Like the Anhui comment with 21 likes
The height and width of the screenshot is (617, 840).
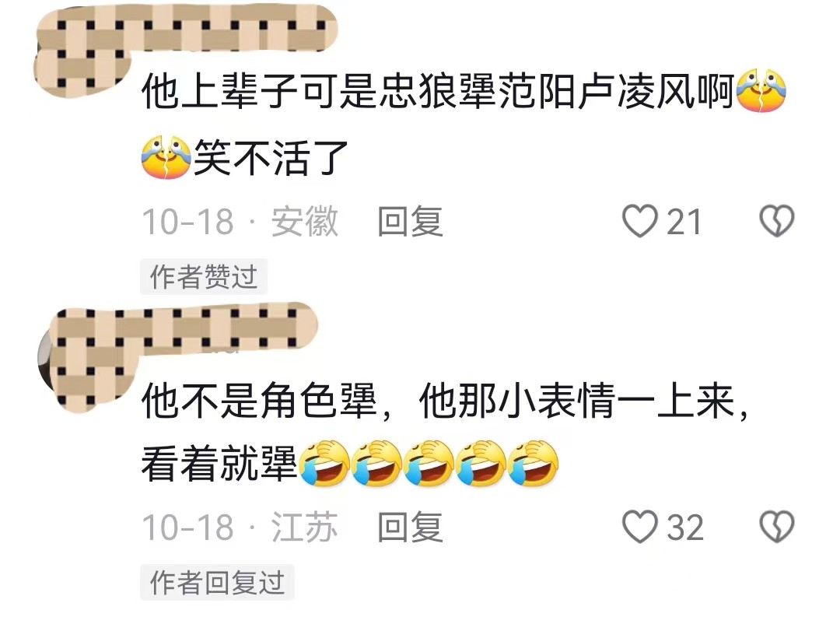point(639,221)
